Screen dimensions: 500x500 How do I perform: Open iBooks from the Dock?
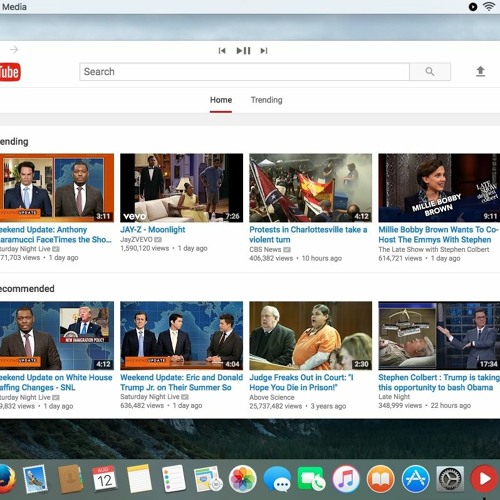[x=381, y=479]
